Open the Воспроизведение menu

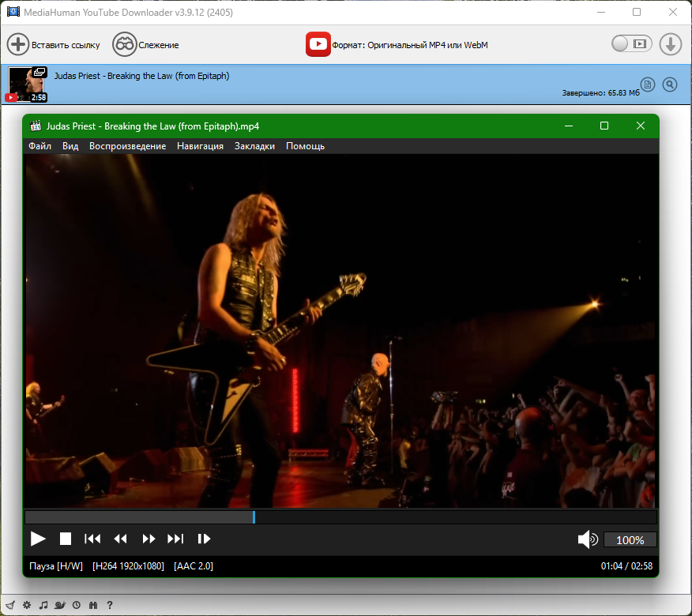127,146
